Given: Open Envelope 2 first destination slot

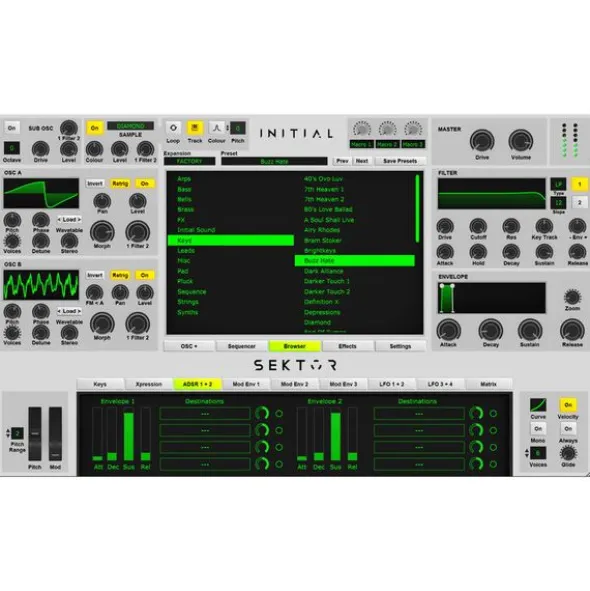Looking at the screenshot, I should tap(419, 414).
